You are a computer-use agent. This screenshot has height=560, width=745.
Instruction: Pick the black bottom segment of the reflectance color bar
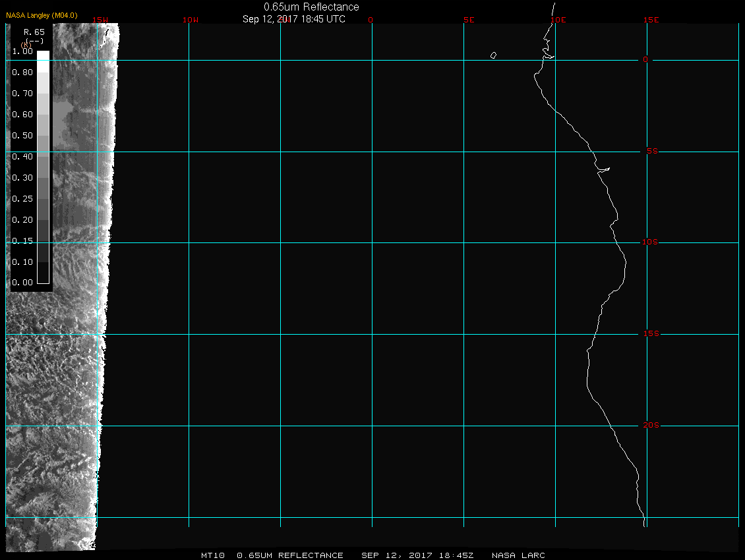click(44, 273)
